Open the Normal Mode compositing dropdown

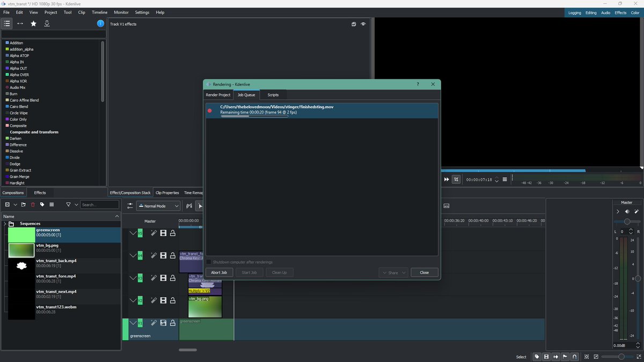pyautogui.click(x=159, y=206)
